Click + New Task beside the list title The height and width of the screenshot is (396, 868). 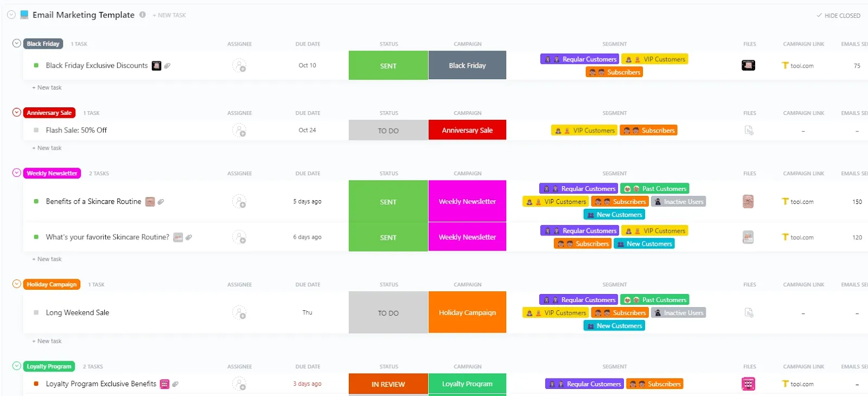point(169,15)
